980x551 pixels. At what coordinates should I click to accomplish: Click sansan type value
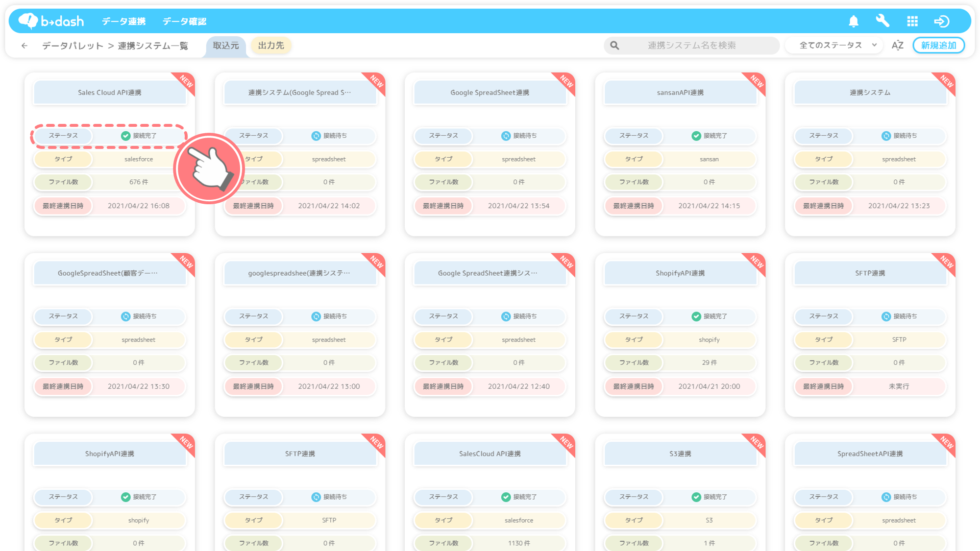click(709, 159)
